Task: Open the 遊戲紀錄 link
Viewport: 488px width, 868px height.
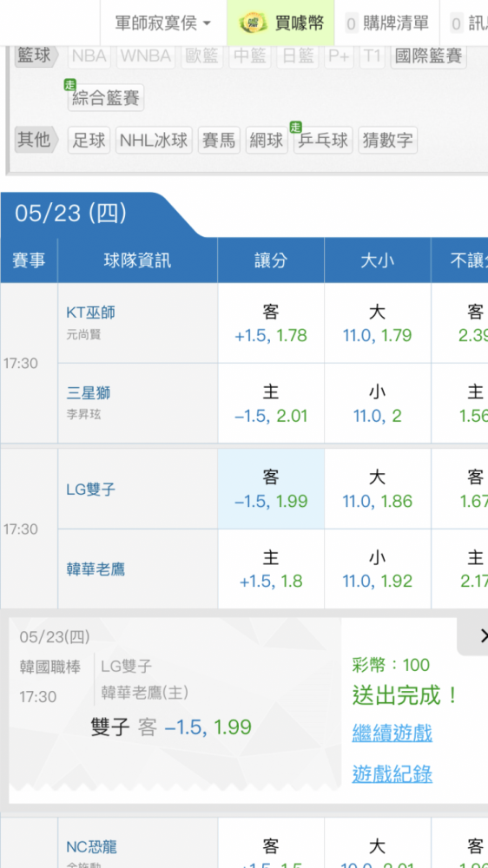Action: [392, 773]
